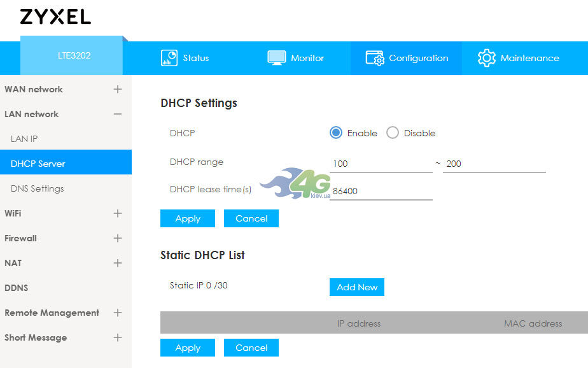Open the Monitor tab
588x368 pixels.
295,58
